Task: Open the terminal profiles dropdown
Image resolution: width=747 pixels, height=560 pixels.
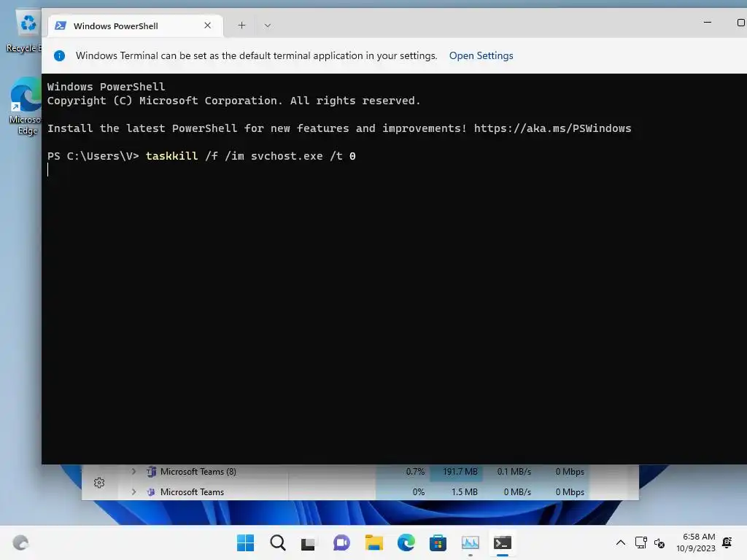Action: click(267, 26)
